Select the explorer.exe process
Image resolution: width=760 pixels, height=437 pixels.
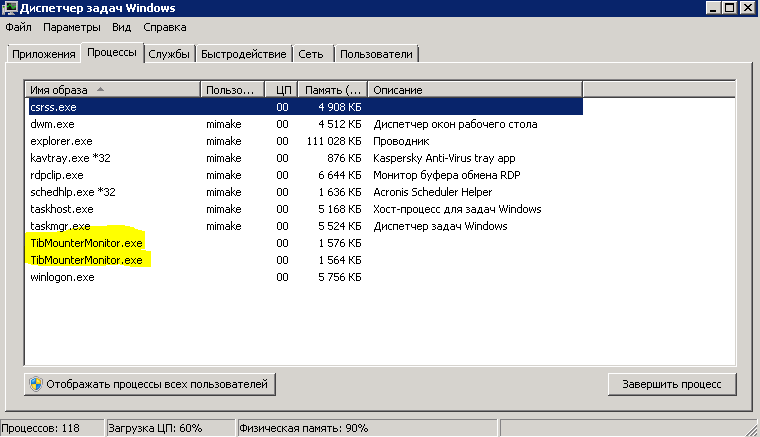(304, 141)
